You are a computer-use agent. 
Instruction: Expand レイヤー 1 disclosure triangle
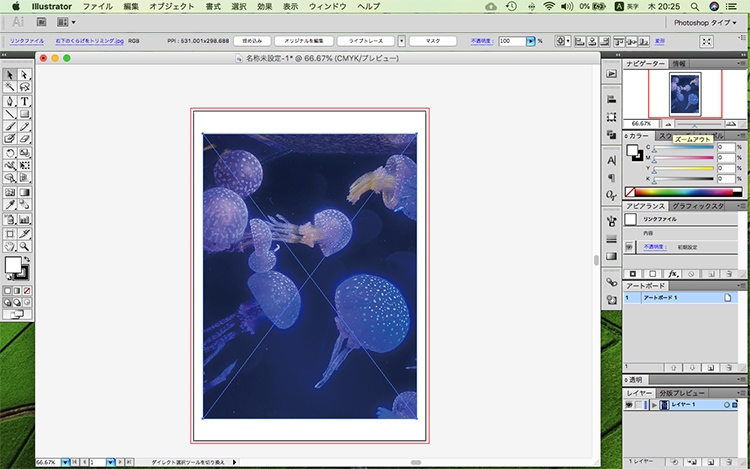click(654, 405)
